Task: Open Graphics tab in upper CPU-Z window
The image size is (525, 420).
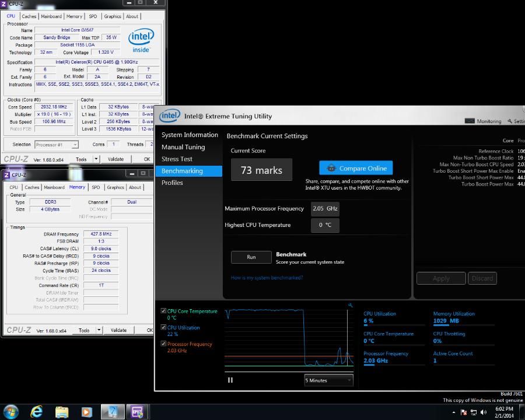Action: point(113,16)
